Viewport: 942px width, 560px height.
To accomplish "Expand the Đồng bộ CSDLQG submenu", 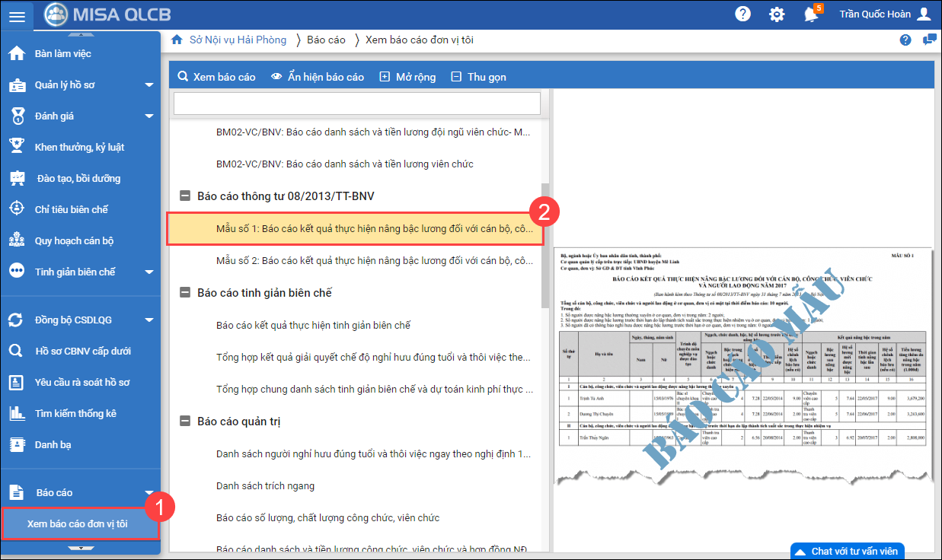I will click(149, 320).
